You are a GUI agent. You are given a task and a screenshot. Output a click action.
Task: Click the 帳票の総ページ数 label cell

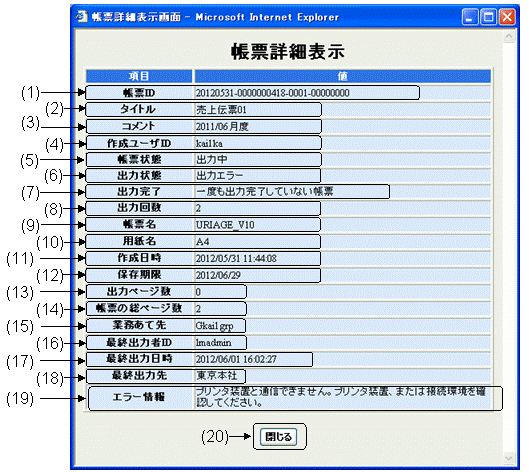coord(139,308)
